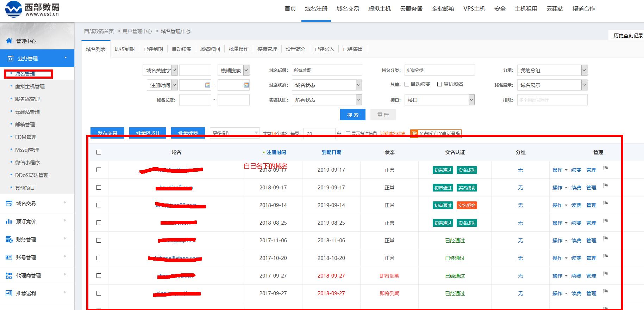Open calendar picker for start registration date
The image size is (644, 310).
(x=208, y=85)
